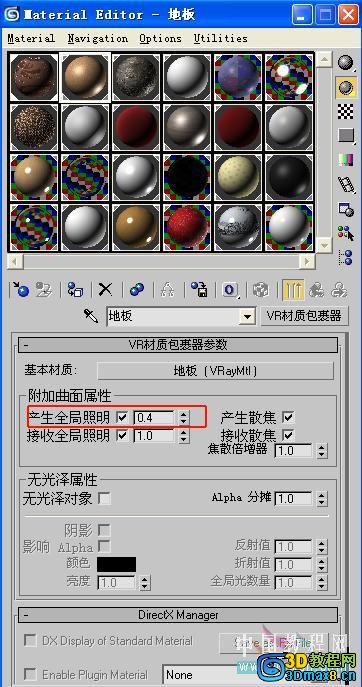Click the 接收全局照明 value field

pyautogui.click(x=154, y=436)
